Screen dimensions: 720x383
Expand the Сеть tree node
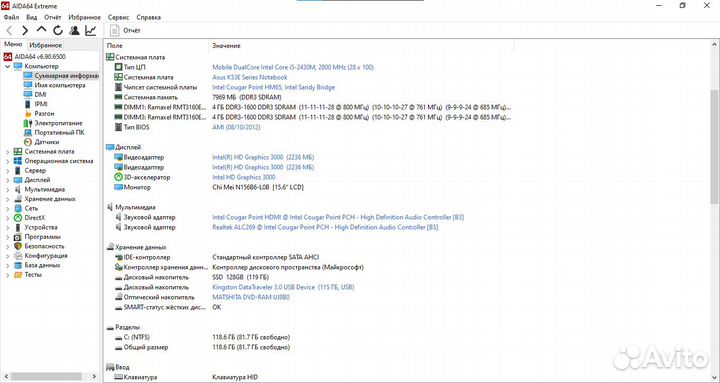coord(7,208)
